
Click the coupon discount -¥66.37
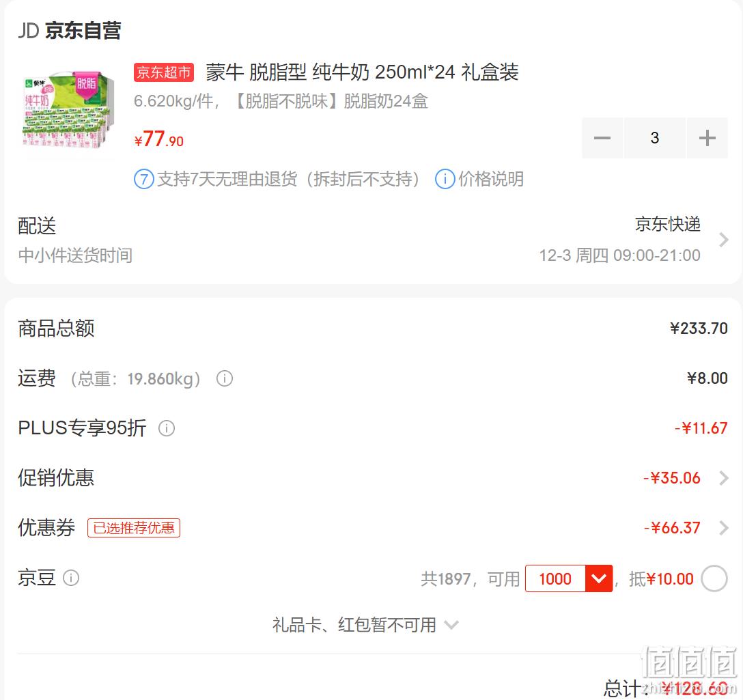click(672, 527)
